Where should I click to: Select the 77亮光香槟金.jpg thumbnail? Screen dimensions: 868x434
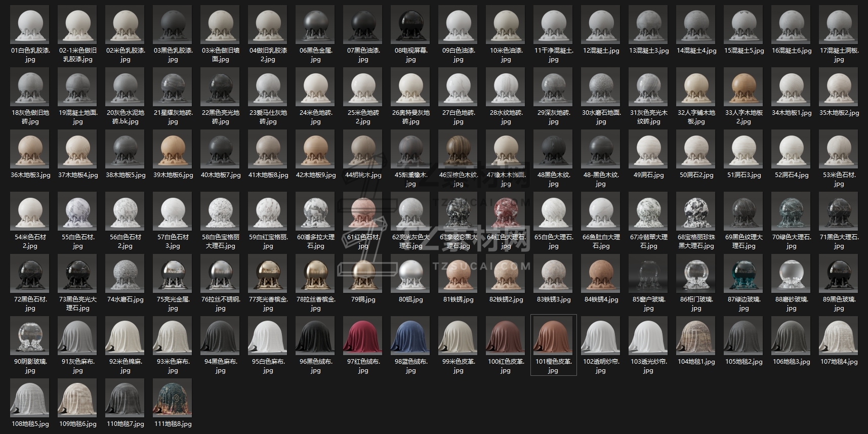268,274
